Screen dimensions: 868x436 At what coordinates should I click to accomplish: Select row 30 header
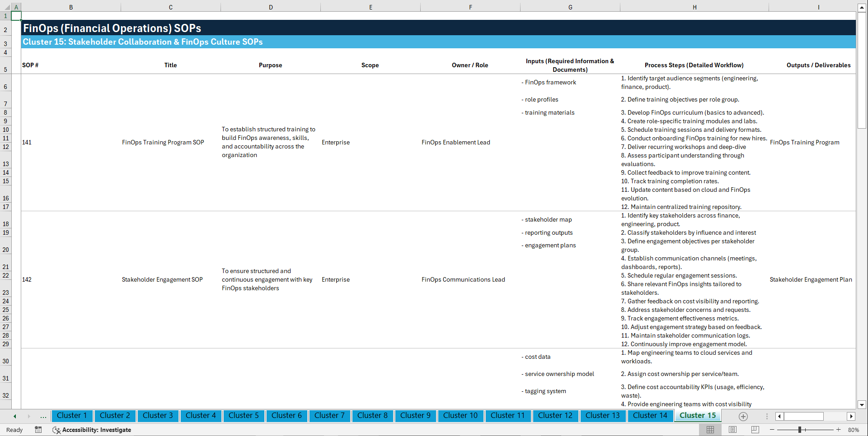click(x=5, y=357)
